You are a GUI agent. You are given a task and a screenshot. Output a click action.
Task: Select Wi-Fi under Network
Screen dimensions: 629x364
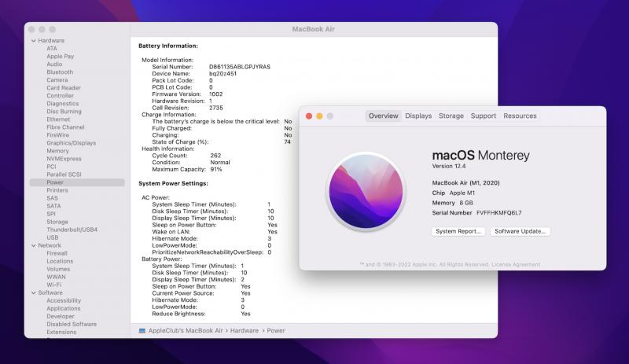[53, 285]
